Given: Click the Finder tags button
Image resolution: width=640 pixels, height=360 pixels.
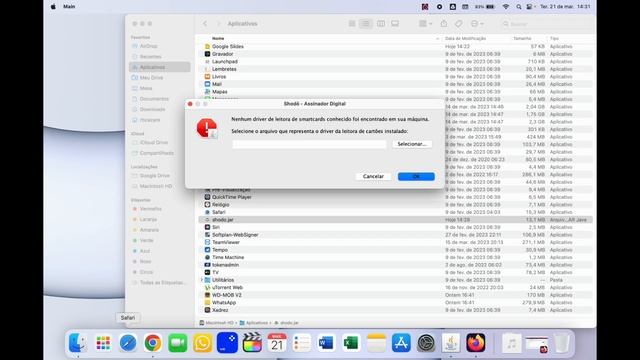Looking at the screenshot, I should (x=458, y=24).
